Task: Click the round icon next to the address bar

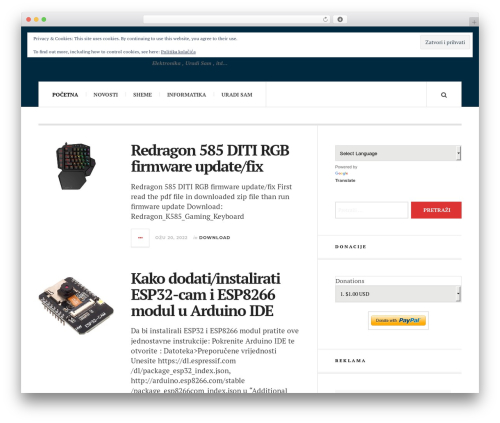Action: point(340,19)
